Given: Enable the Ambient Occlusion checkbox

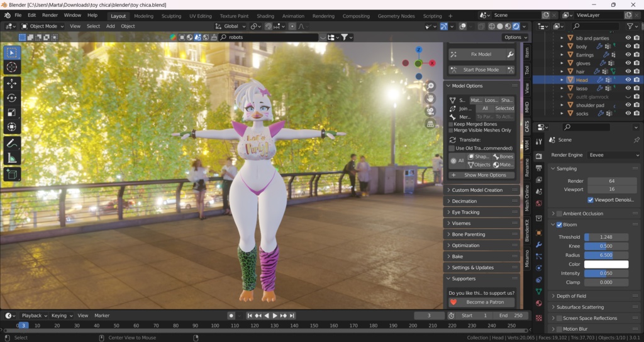Looking at the screenshot, I should (x=559, y=214).
